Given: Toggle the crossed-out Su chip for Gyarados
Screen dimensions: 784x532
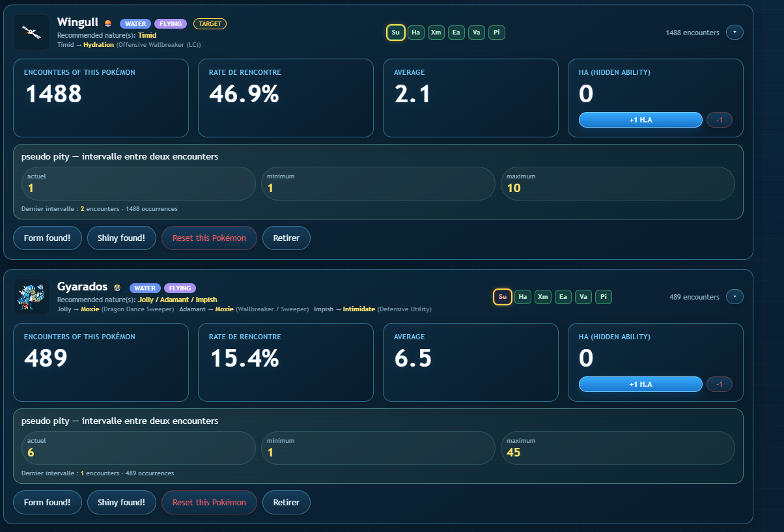Looking at the screenshot, I should pos(502,297).
